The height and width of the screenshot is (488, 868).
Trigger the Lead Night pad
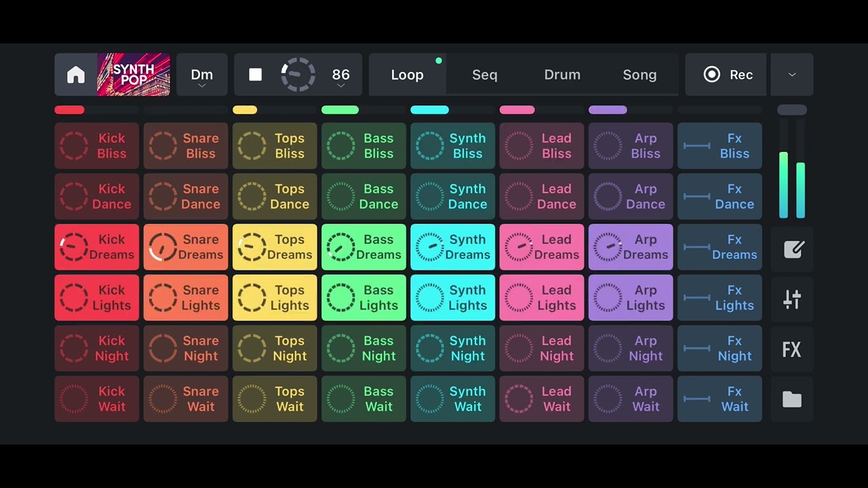[x=542, y=348]
